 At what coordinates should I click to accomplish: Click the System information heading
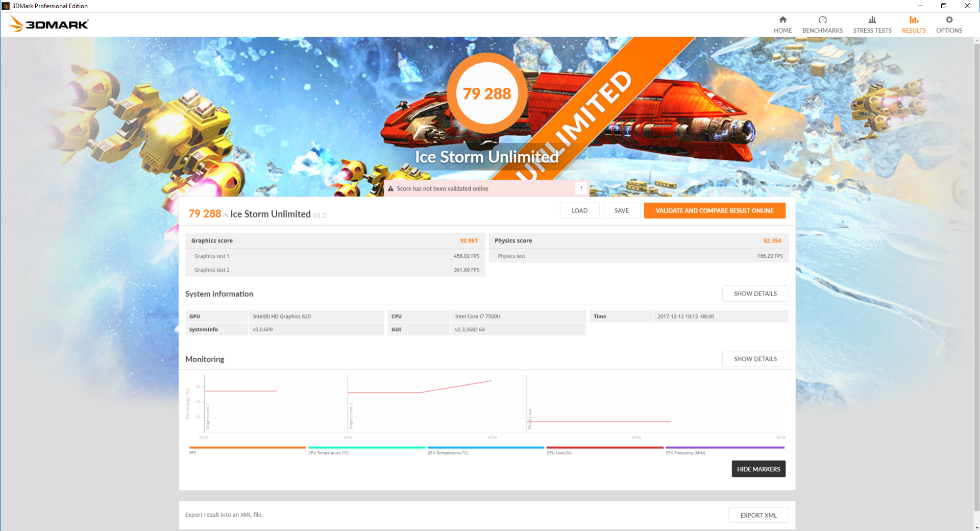tap(219, 294)
